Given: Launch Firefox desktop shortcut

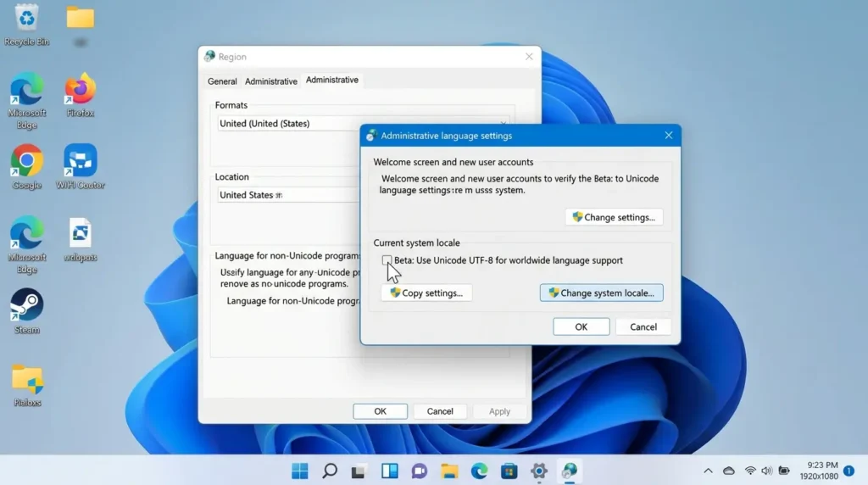Looking at the screenshot, I should [81, 95].
